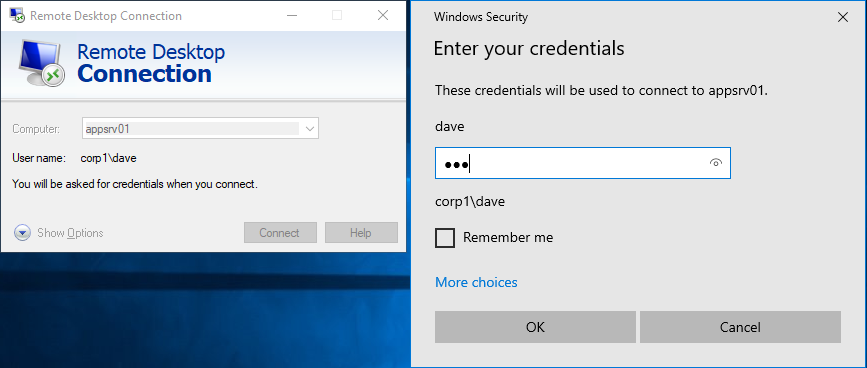Click the 'User name:' label
Viewport: 867px width, 368px height.
coord(39,159)
